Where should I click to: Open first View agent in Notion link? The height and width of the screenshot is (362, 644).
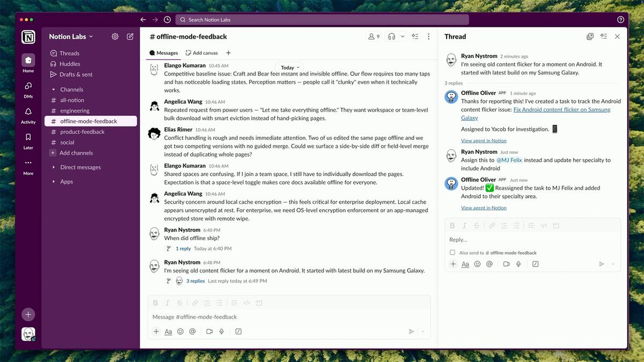(484, 141)
